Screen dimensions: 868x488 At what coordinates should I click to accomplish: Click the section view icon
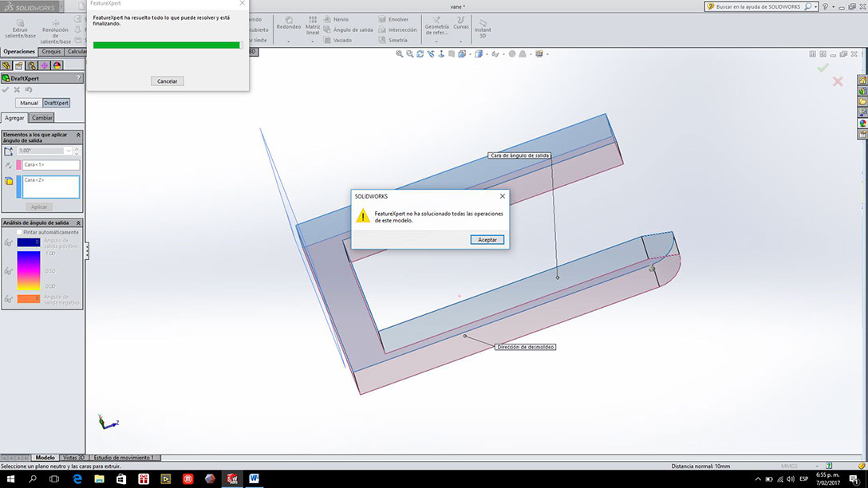tap(452, 54)
